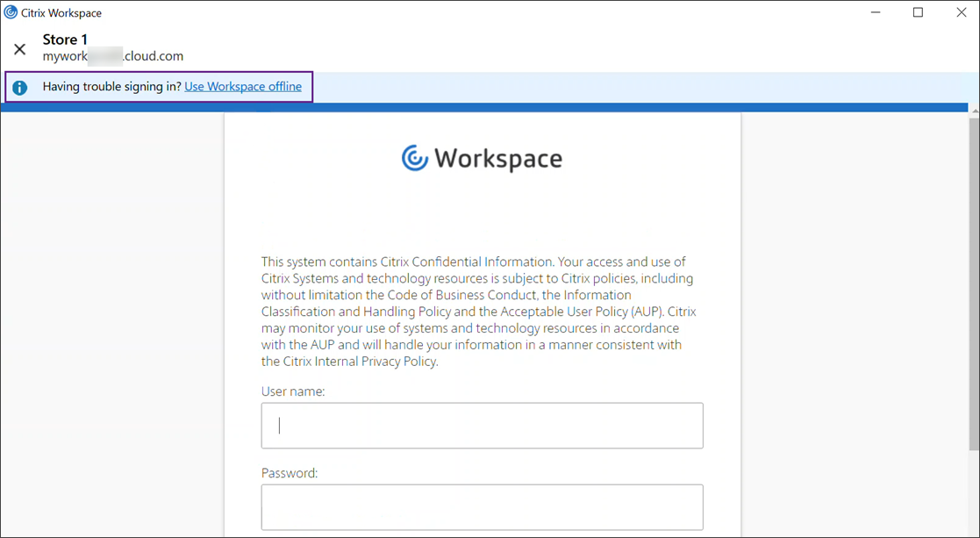Click the vertical scrollbar thumb
The width and height of the screenshot is (980, 538).
974,281
